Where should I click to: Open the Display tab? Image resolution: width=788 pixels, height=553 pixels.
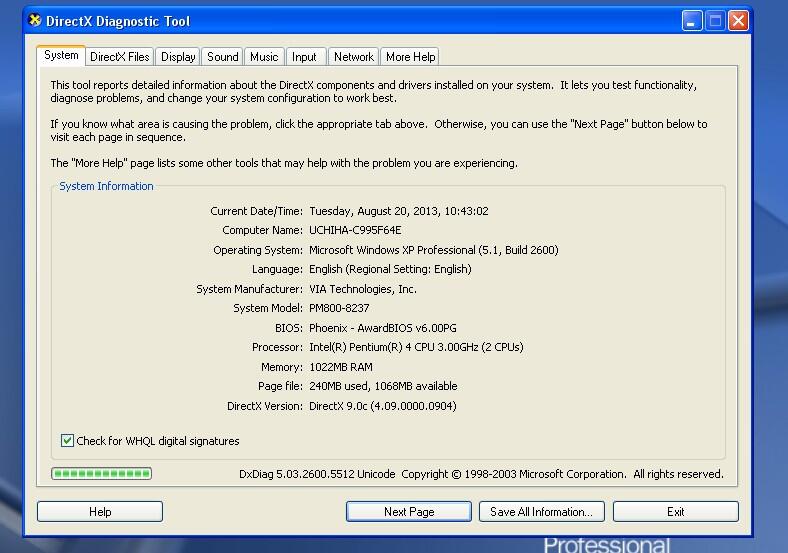coord(178,57)
